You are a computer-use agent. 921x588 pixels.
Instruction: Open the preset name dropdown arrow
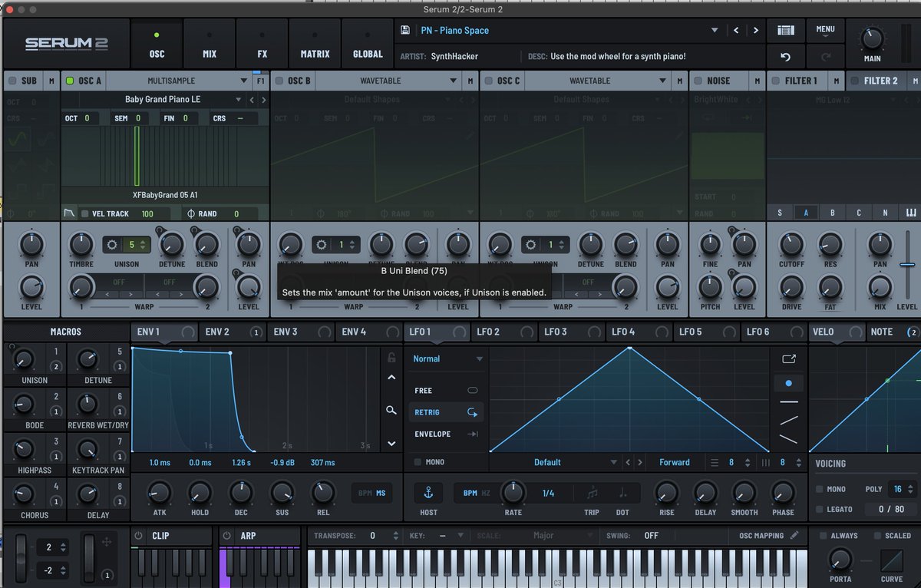click(715, 31)
